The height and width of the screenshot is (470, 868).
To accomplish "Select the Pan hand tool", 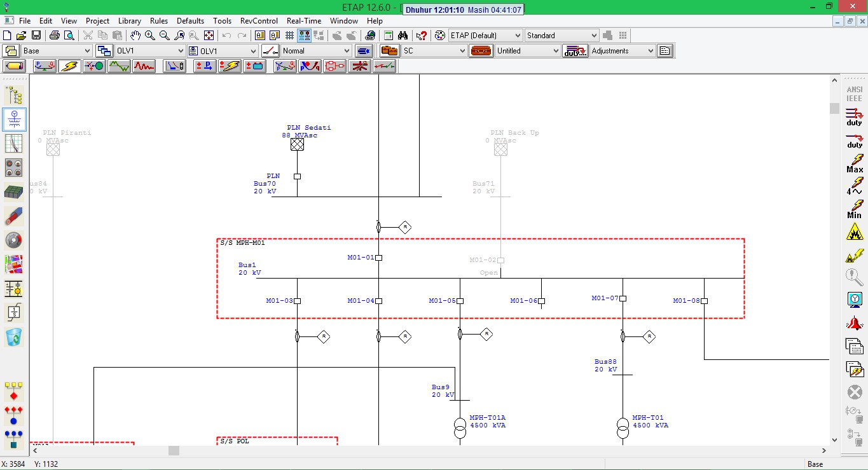I will pos(135,36).
